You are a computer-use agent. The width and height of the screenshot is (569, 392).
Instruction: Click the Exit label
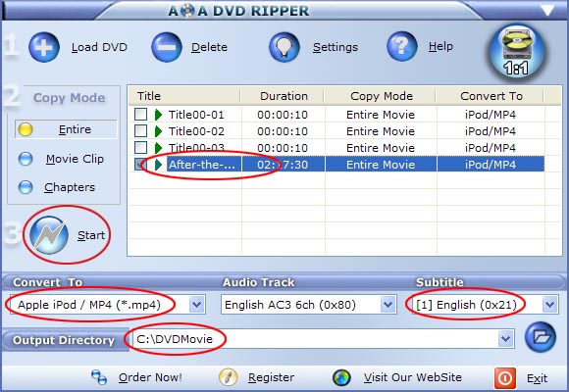click(x=537, y=378)
